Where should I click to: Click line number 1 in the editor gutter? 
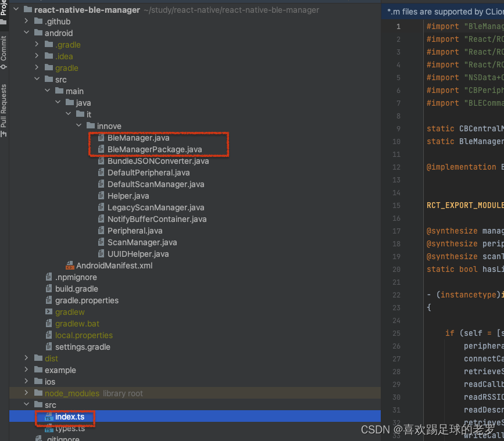point(398,26)
